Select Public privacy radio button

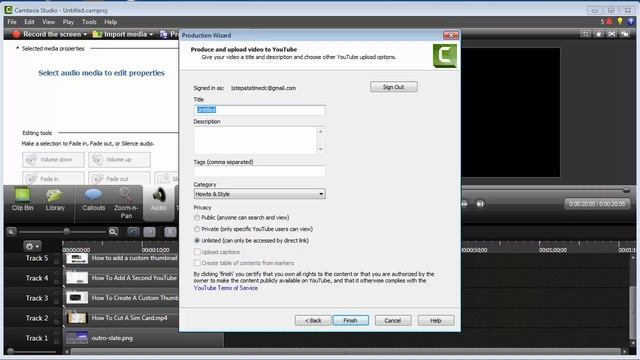coord(197,218)
